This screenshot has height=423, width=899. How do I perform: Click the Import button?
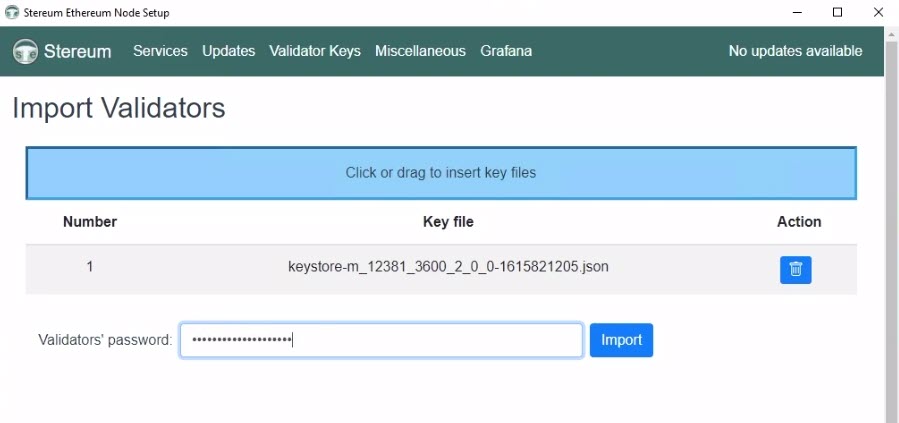click(x=621, y=340)
